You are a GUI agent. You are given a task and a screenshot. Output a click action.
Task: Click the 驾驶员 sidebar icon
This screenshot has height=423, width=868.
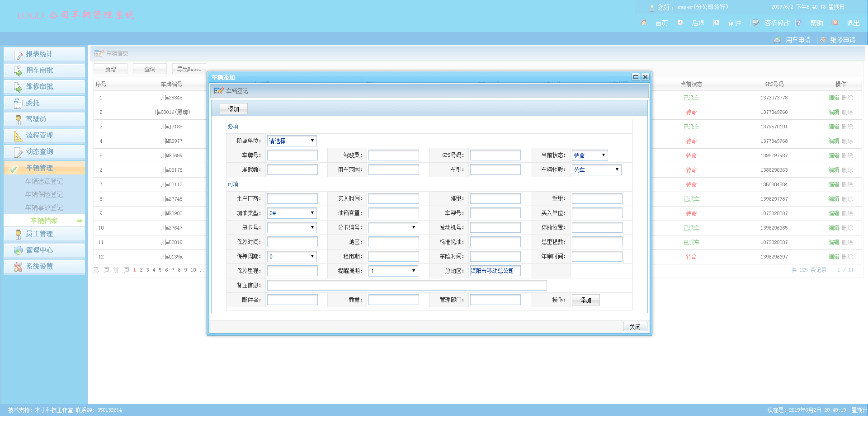pyautogui.click(x=18, y=120)
